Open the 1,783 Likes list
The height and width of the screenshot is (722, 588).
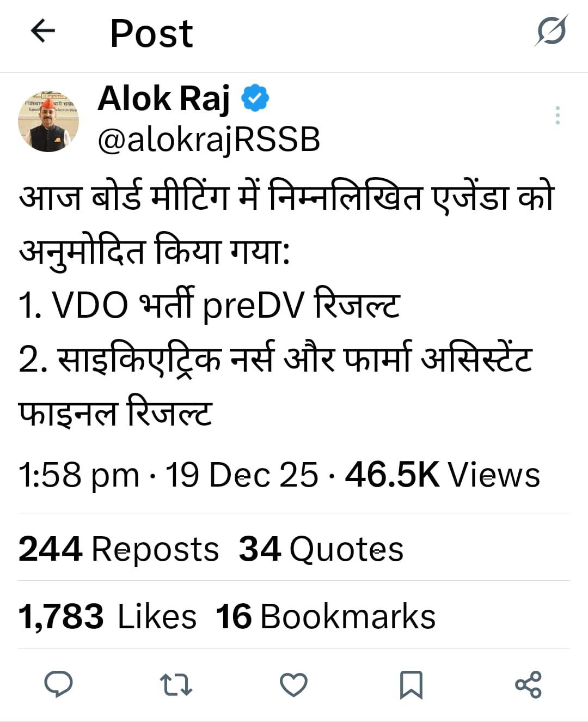[x=107, y=616]
